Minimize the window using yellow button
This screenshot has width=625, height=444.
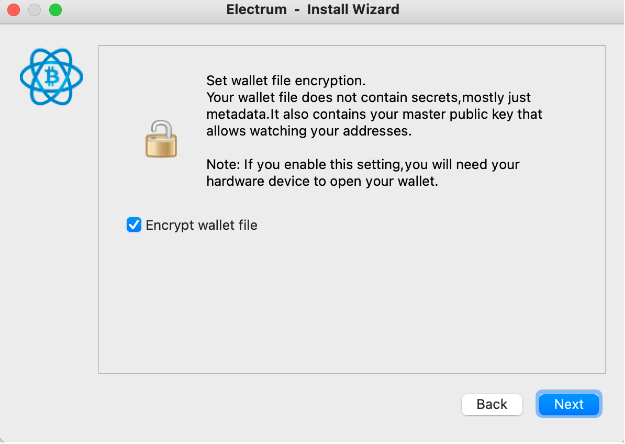click(35, 10)
